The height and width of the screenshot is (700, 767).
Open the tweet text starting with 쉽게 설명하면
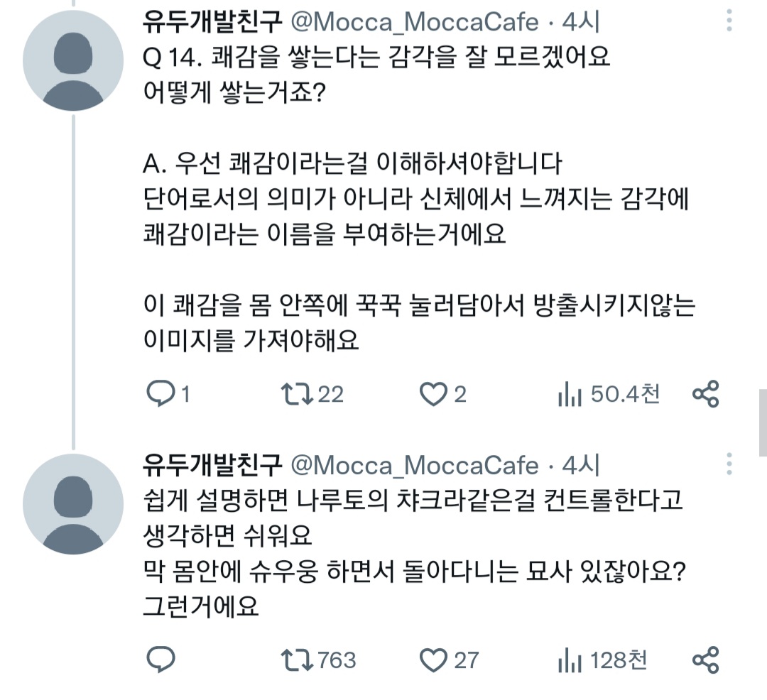point(412,499)
